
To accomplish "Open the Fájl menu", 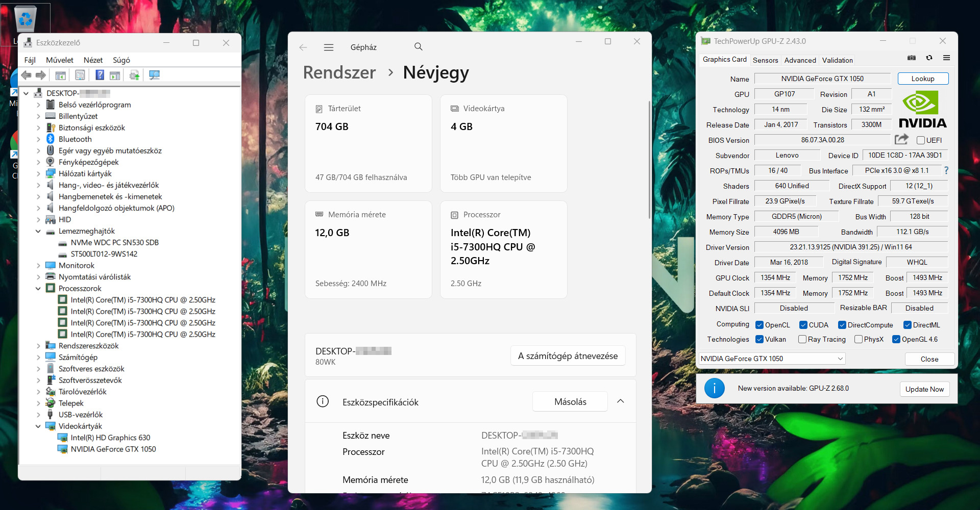I will [x=30, y=60].
